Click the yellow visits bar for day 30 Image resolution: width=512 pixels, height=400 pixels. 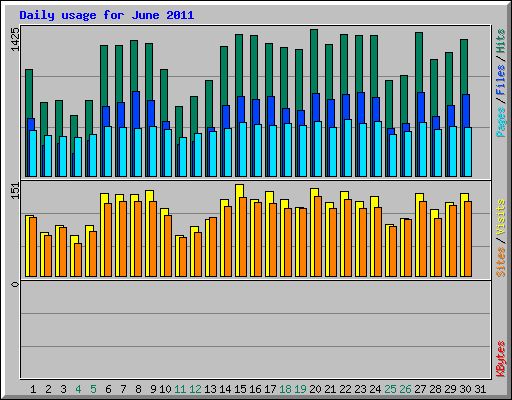(x=464, y=197)
